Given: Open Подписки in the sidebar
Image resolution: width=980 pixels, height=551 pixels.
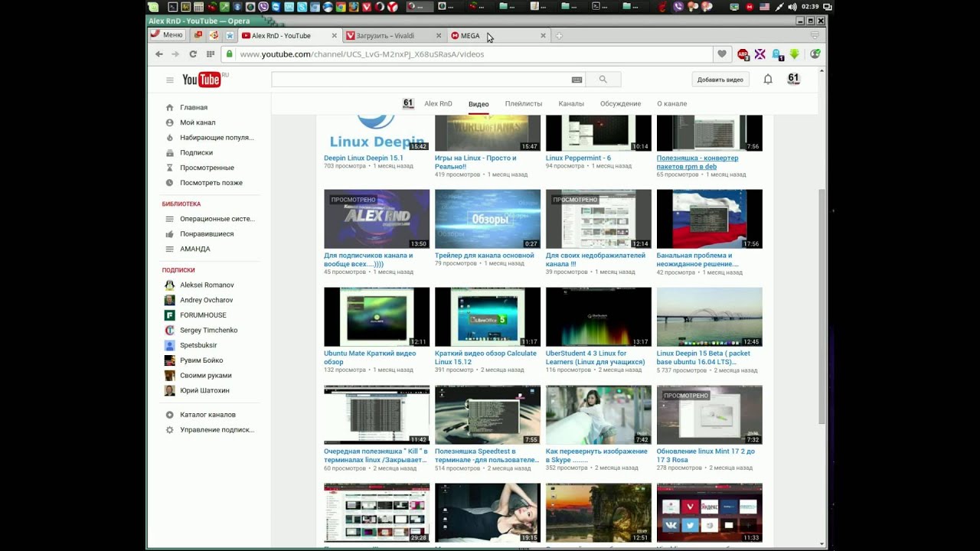Looking at the screenshot, I should [196, 153].
